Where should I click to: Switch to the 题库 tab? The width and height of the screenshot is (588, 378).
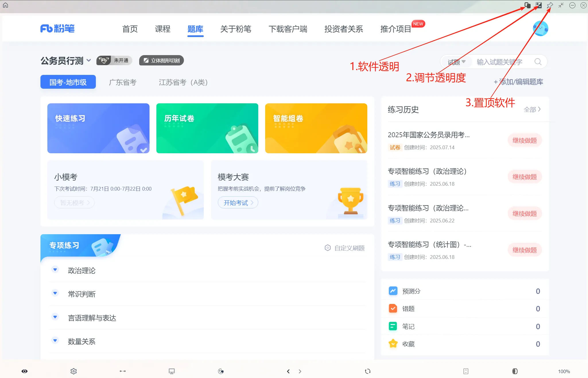click(195, 29)
